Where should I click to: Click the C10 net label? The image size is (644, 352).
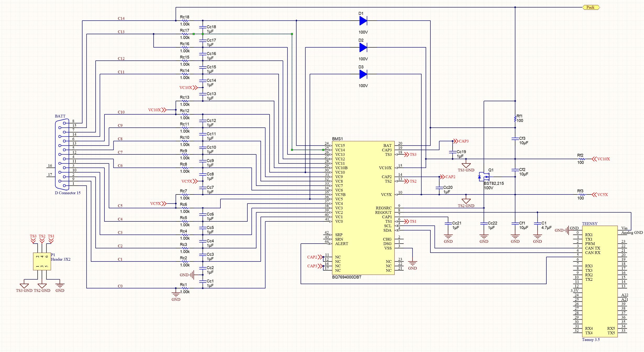point(121,112)
